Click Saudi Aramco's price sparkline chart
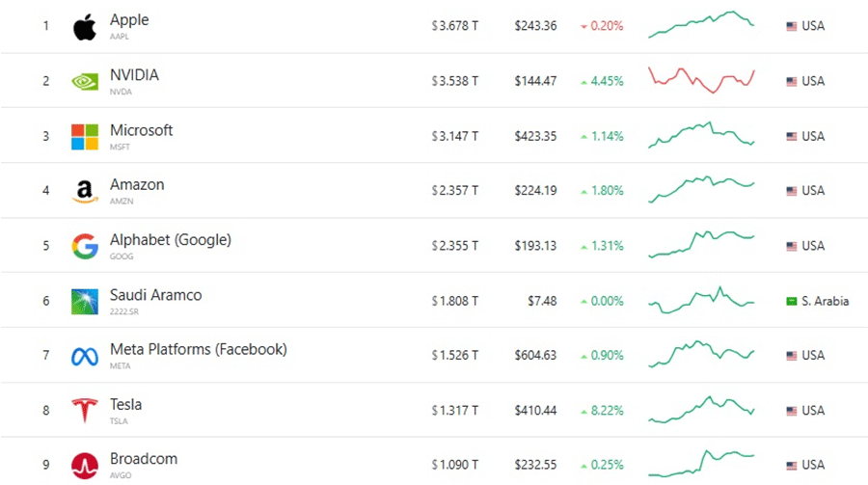 click(x=701, y=300)
